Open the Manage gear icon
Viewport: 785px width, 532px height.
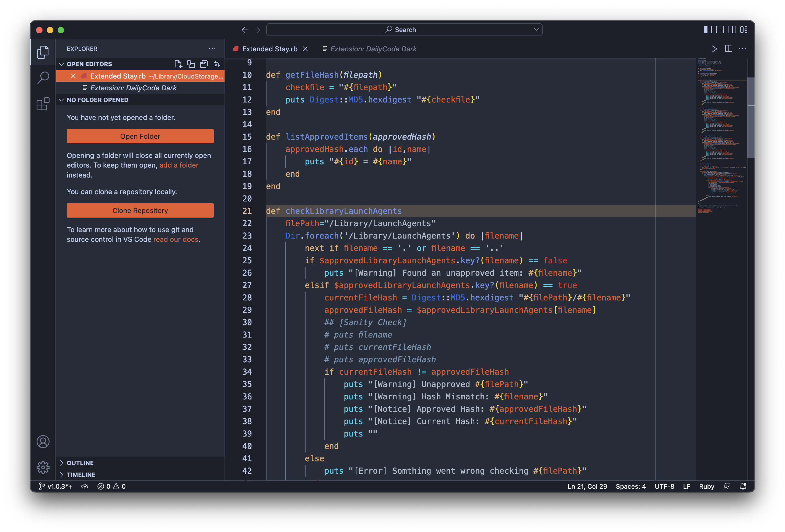[x=43, y=467]
